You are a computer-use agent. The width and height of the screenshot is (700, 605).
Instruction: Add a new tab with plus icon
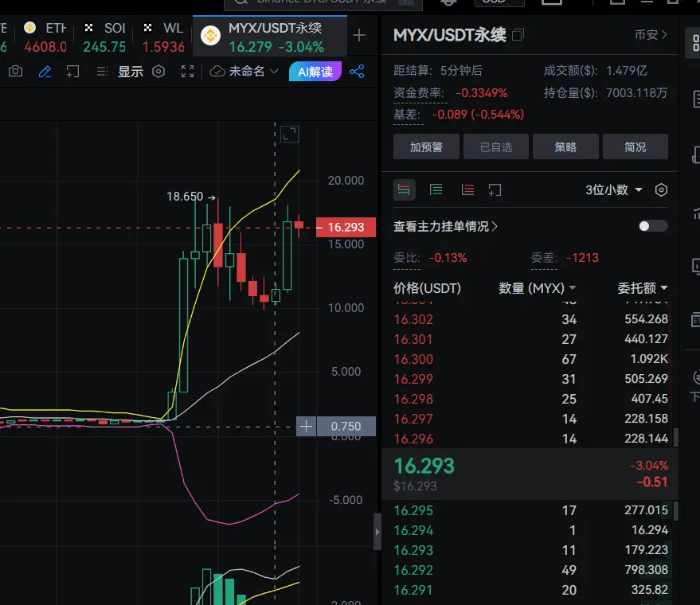359,35
